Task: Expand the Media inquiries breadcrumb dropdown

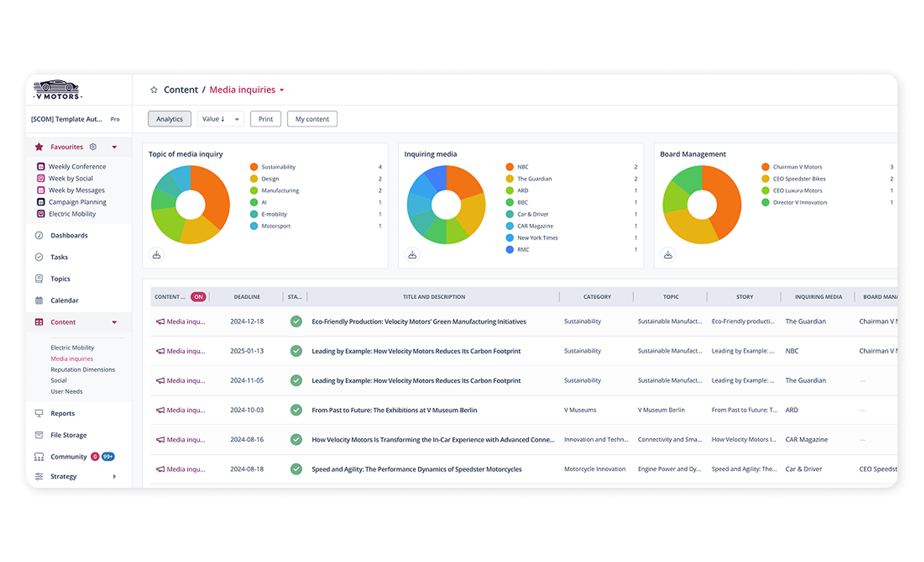Action: pyautogui.click(x=282, y=90)
